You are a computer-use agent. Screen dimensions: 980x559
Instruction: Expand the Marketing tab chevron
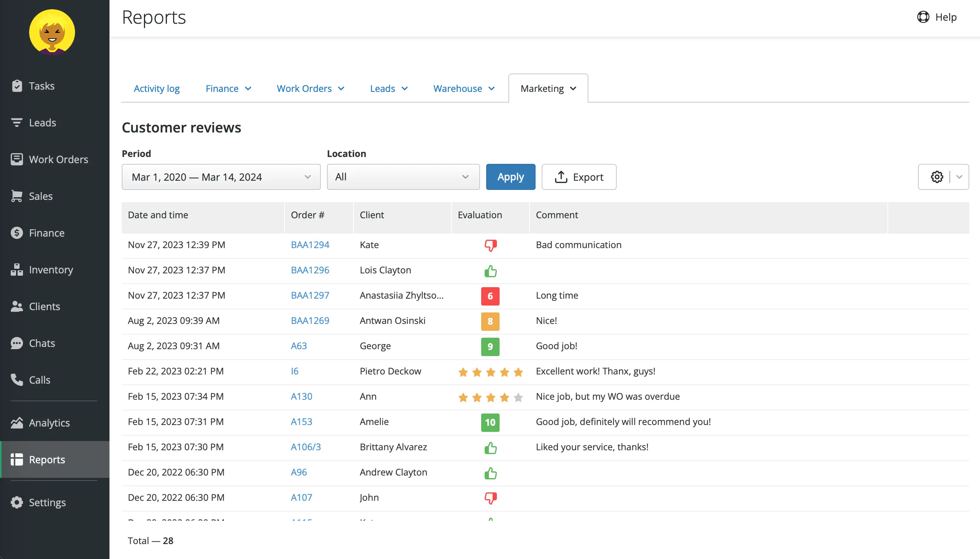point(573,89)
